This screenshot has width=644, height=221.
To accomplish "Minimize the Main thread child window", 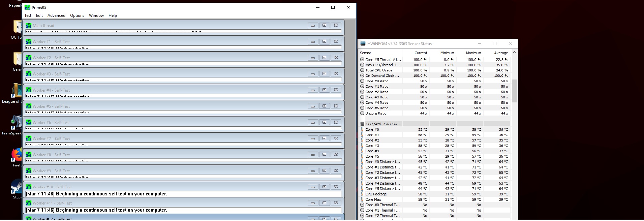I will coord(313,25).
